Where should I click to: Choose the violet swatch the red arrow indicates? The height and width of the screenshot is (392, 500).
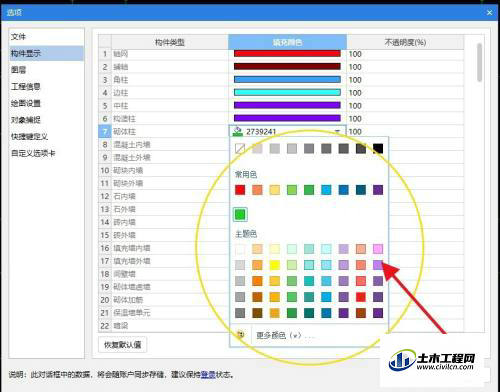click(378, 265)
